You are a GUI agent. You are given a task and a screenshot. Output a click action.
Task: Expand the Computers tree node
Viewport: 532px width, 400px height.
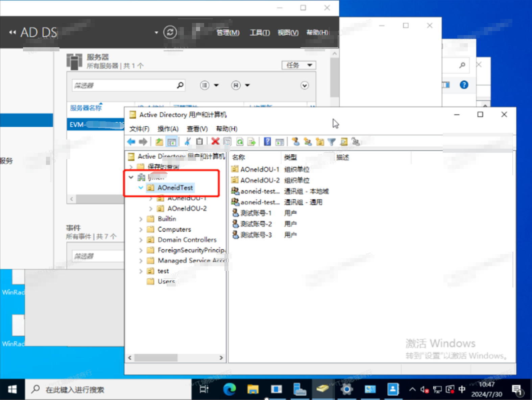[x=141, y=230]
